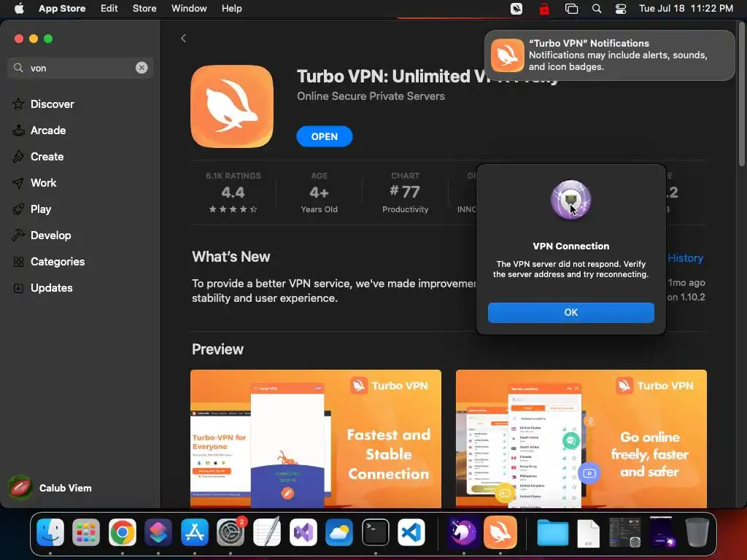Open the RTF document in the Dock
The height and width of the screenshot is (560, 747).
(589, 533)
